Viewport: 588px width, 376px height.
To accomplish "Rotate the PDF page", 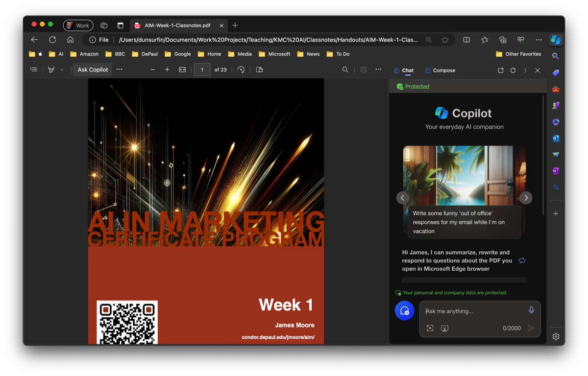I will point(241,70).
